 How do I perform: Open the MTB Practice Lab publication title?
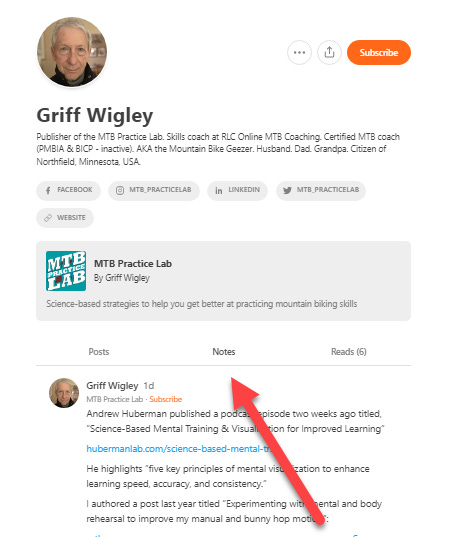coord(133,263)
